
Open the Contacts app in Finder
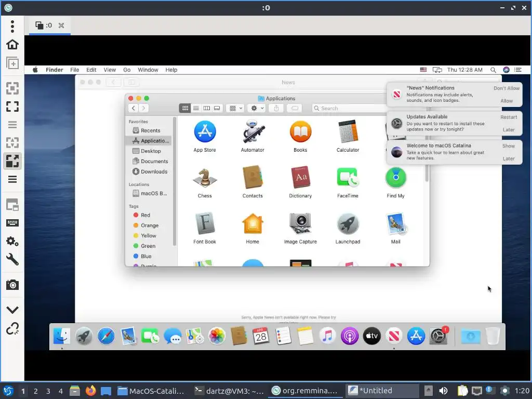point(253,177)
